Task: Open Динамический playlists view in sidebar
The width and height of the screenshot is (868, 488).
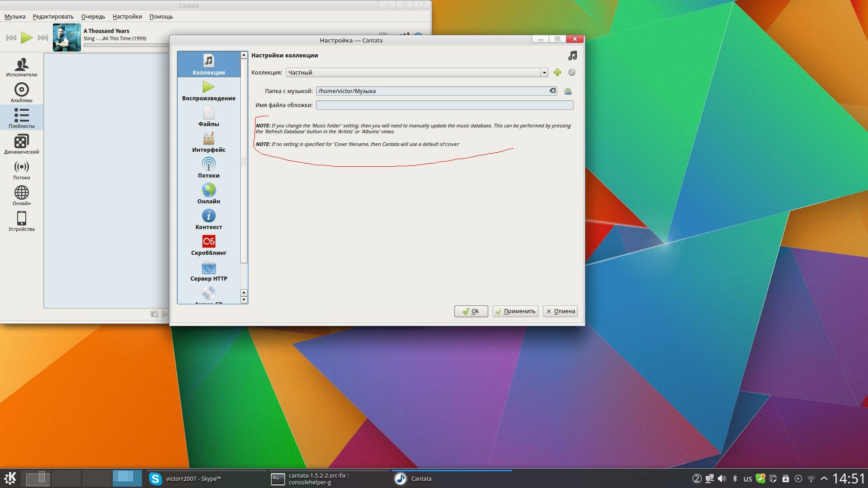Action: [21, 144]
